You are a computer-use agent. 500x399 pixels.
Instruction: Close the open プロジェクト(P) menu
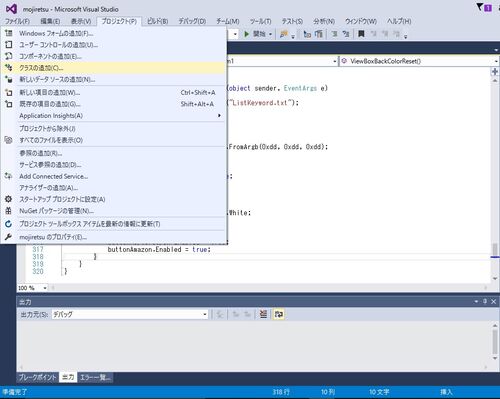click(x=119, y=21)
